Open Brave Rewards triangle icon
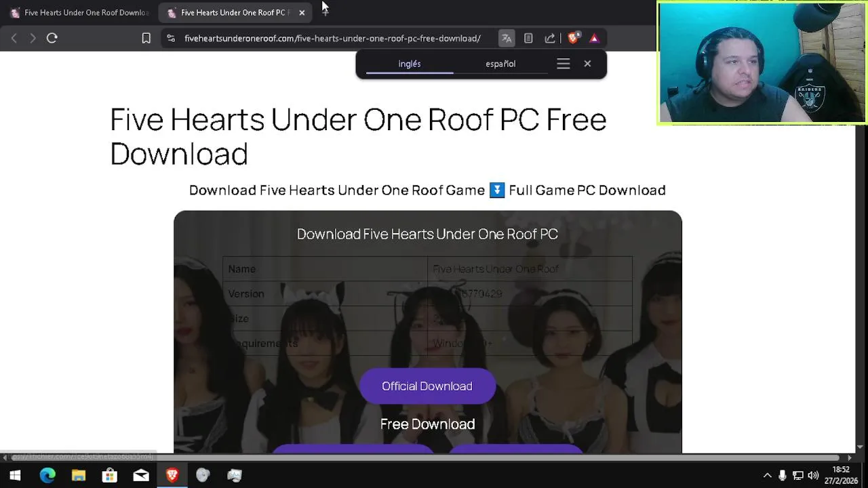 point(594,38)
